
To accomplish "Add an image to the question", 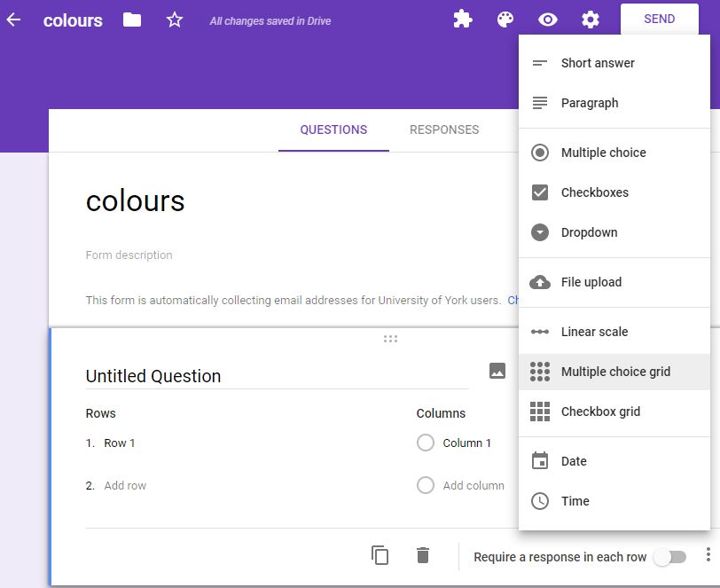I will point(497,371).
